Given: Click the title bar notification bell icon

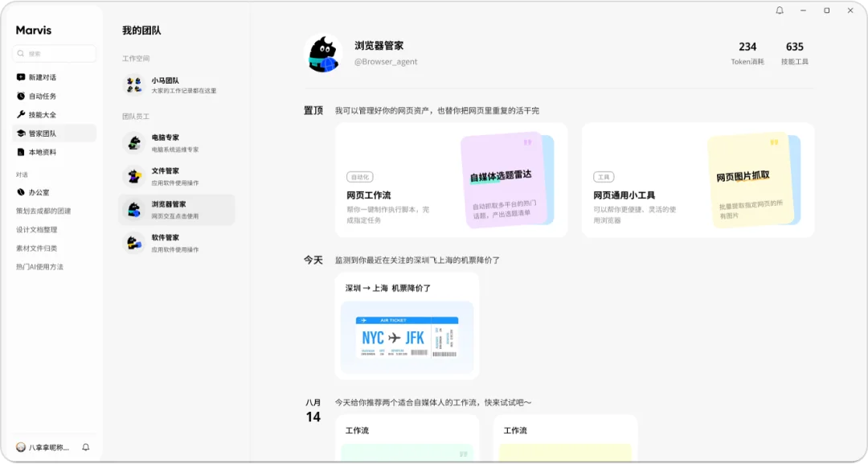Looking at the screenshot, I should pos(780,10).
